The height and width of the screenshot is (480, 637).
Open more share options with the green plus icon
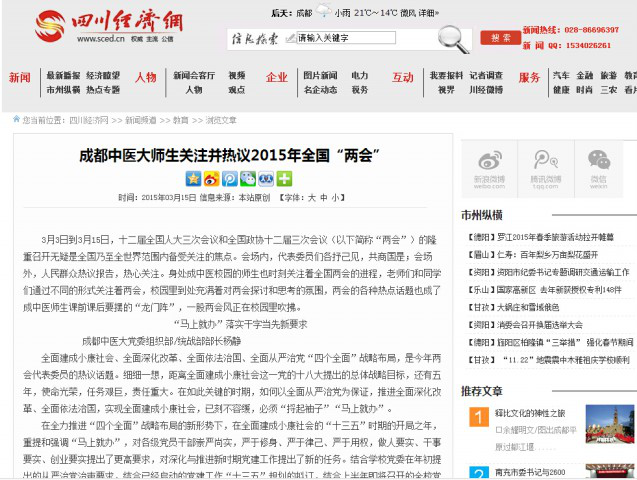click(x=284, y=179)
